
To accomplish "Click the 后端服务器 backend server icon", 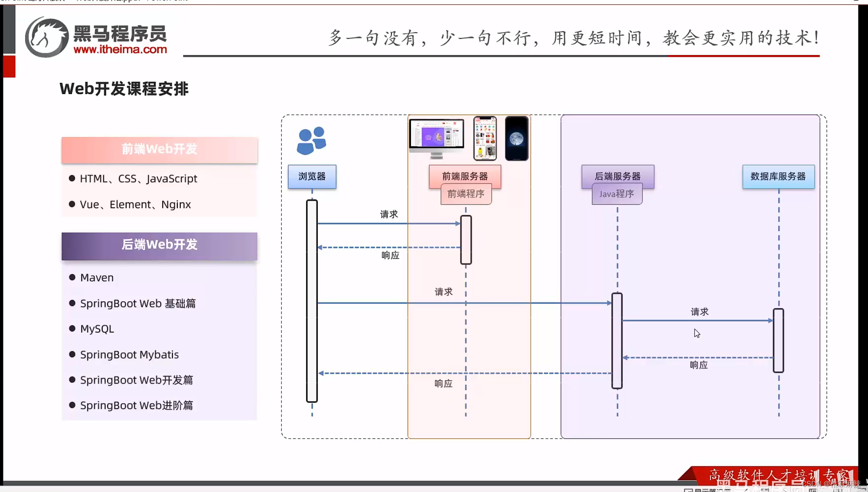I will coord(617,176).
